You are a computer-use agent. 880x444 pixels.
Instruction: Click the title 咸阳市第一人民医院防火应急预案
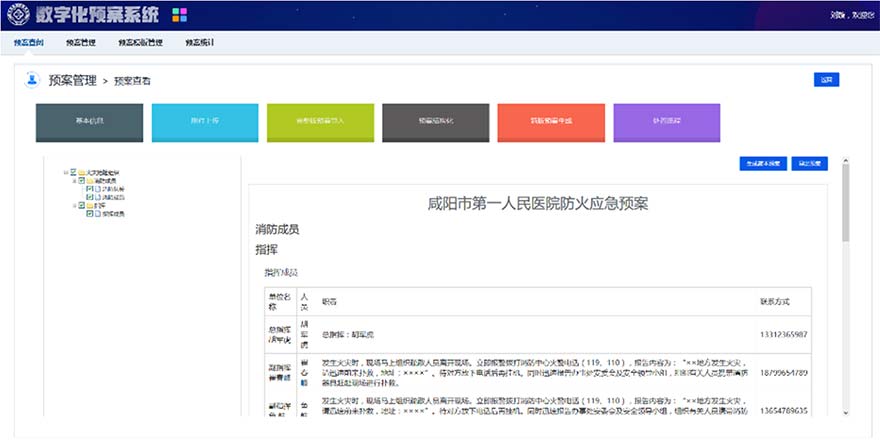(538, 203)
